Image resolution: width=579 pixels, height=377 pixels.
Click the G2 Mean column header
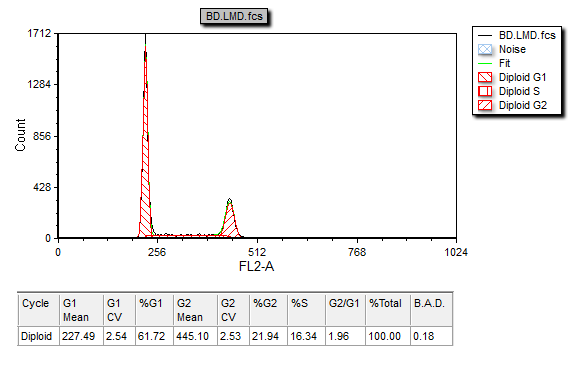coord(195,309)
